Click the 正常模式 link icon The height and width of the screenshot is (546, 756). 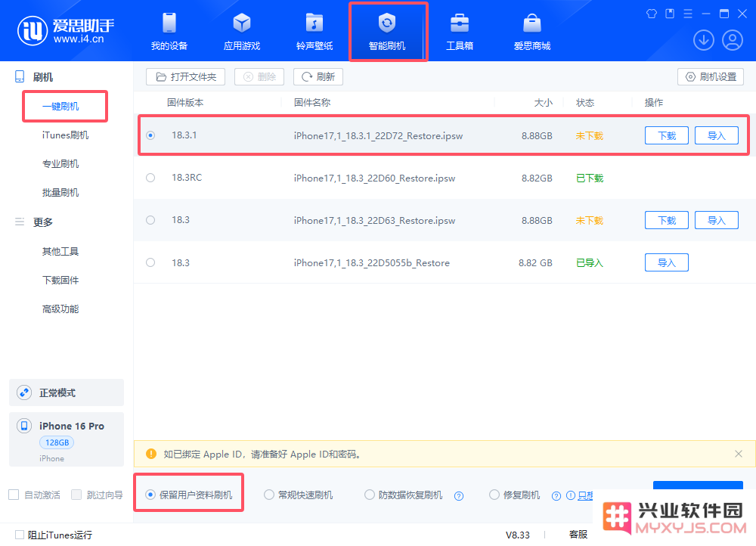24,392
